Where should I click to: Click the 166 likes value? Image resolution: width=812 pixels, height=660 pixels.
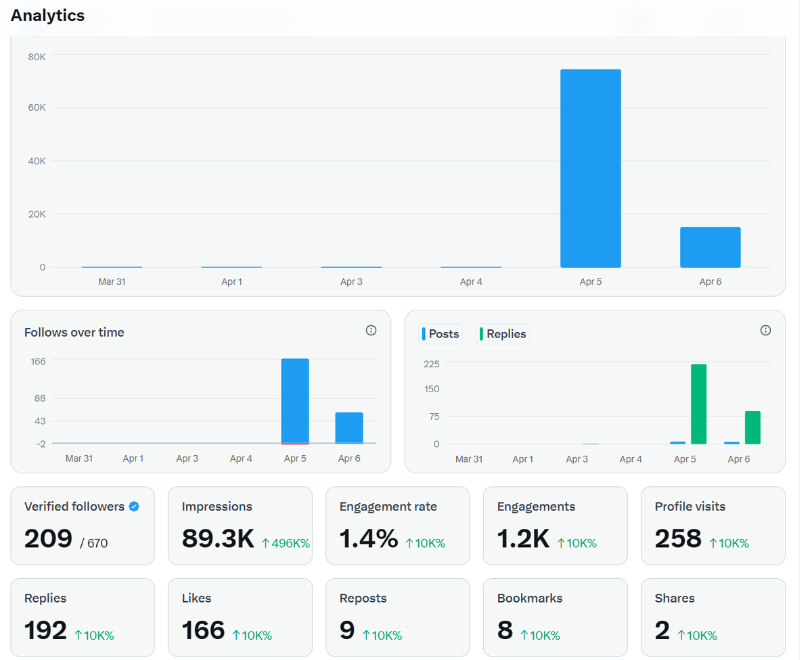point(203,630)
